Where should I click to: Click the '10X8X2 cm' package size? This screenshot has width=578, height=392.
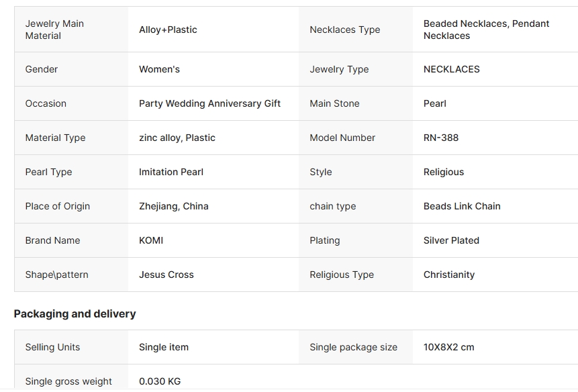coord(448,347)
